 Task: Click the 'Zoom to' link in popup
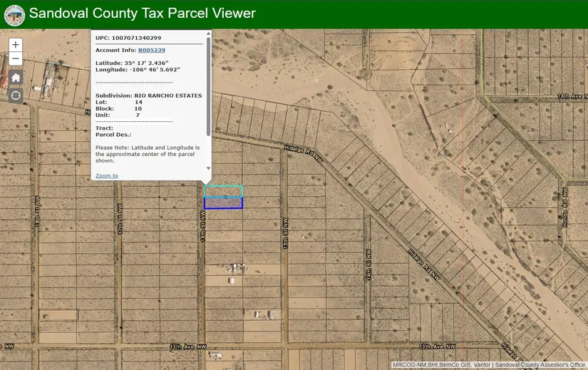click(107, 175)
